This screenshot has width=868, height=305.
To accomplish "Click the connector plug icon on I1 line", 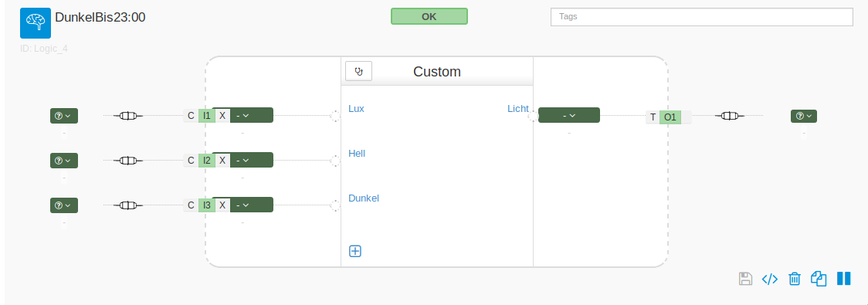I will [128, 116].
